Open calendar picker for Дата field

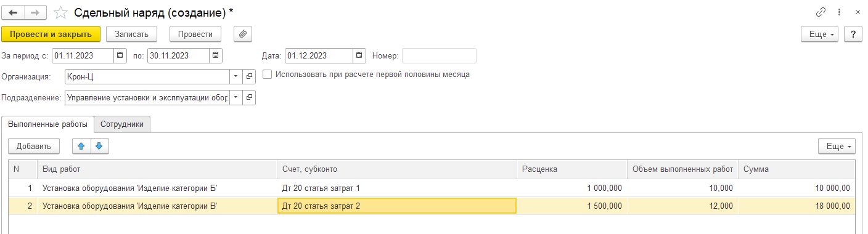[x=359, y=55]
